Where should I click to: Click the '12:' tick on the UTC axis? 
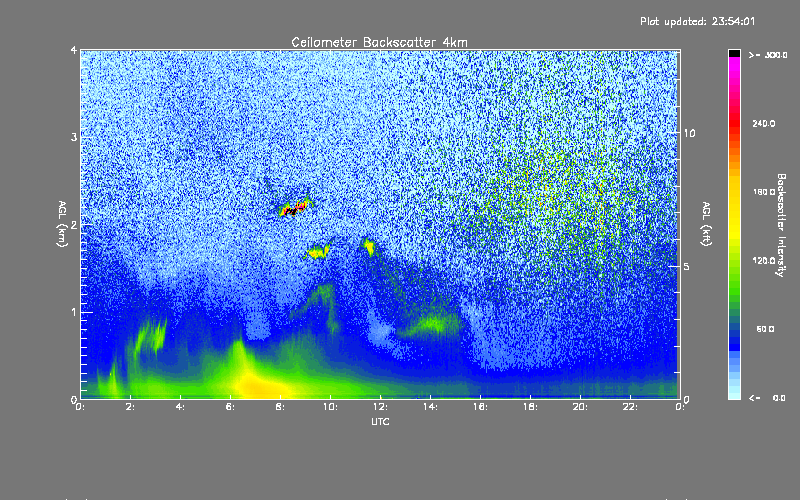tap(380, 407)
